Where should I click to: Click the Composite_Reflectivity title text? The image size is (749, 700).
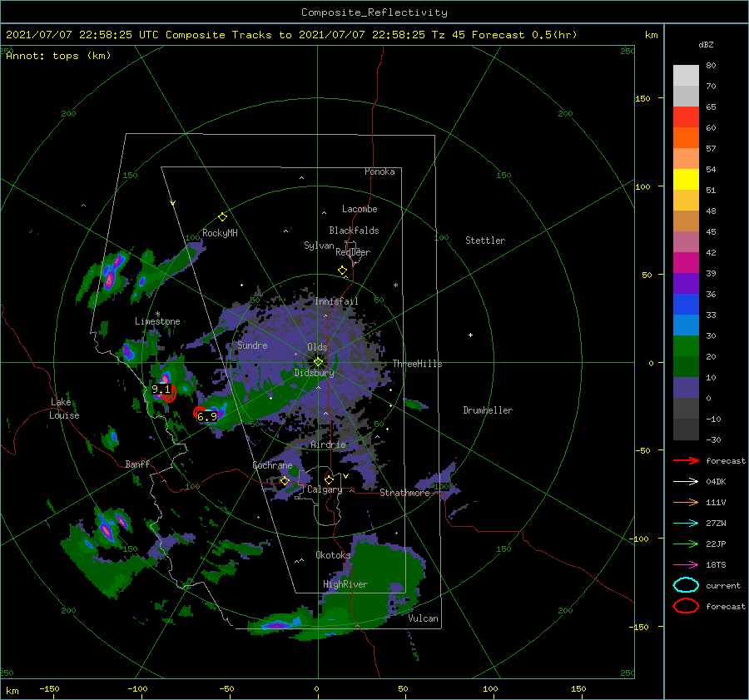[374, 12]
